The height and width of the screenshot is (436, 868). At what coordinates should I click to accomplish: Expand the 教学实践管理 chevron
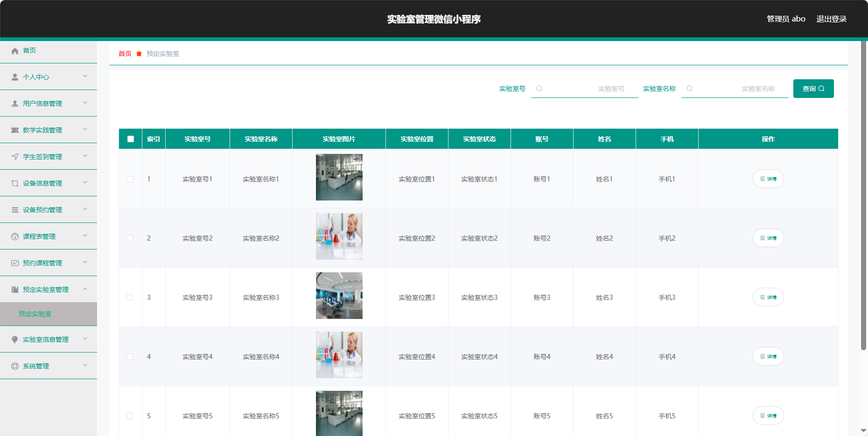pyautogui.click(x=85, y=129)
